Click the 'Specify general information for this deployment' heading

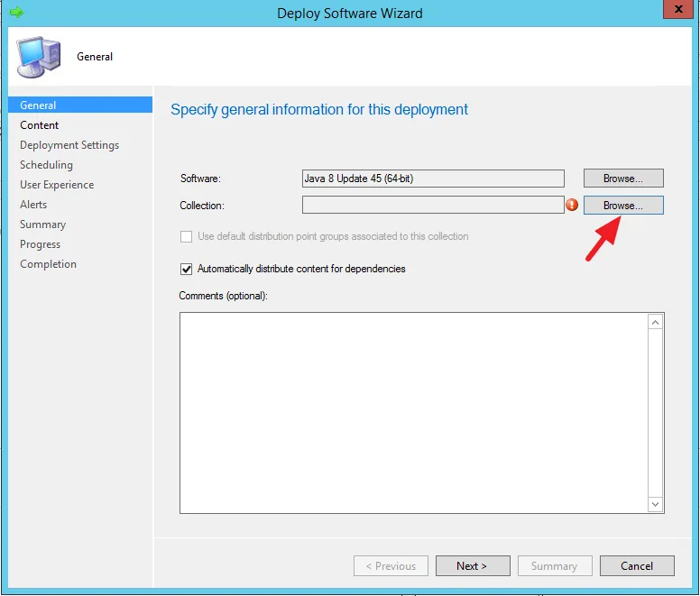[x=319, y=109]
